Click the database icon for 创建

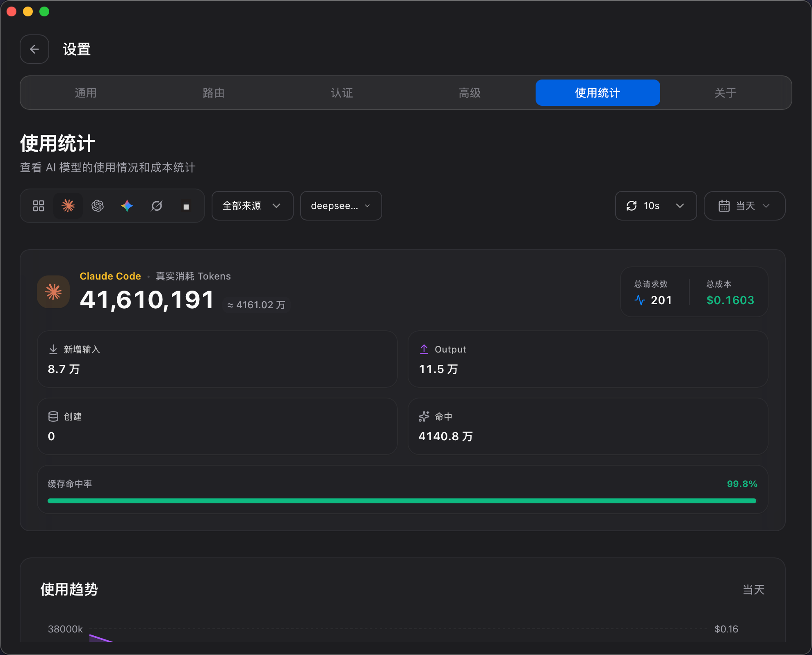tap(53, 416)
